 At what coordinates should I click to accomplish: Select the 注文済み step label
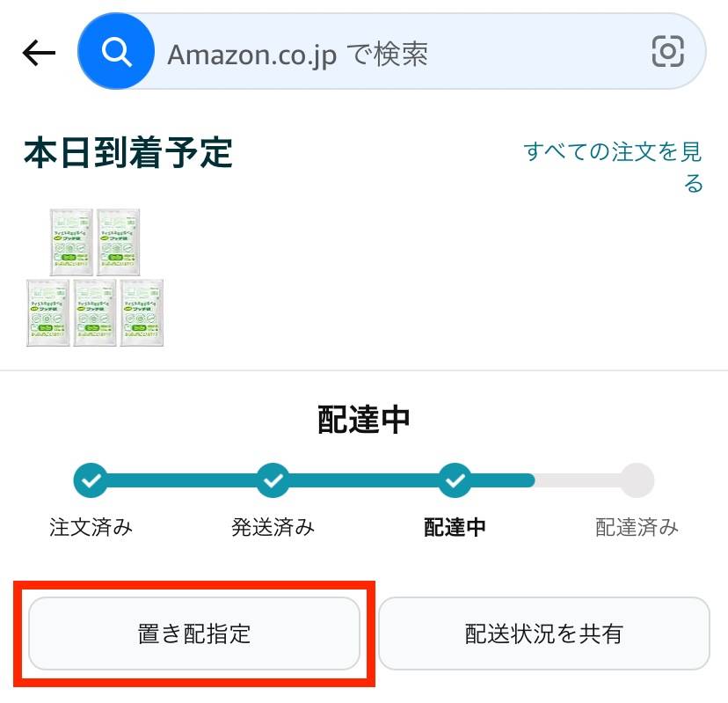point(90,527)
